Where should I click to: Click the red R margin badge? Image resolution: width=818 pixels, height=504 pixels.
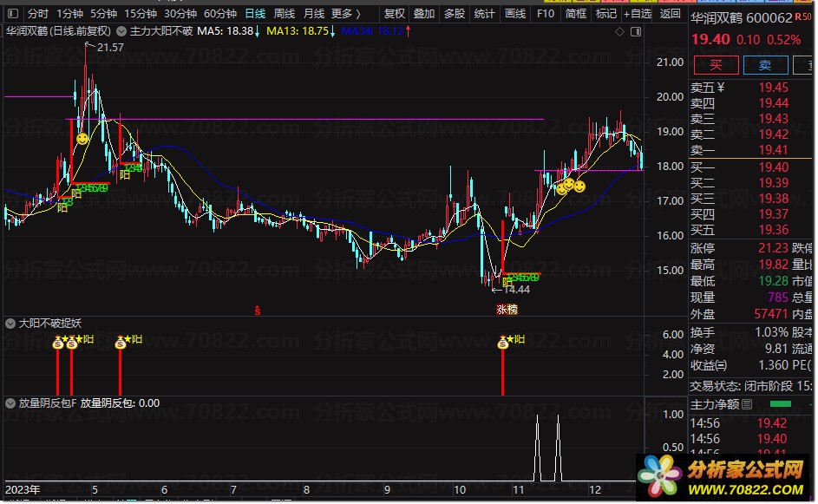(798, 16)
